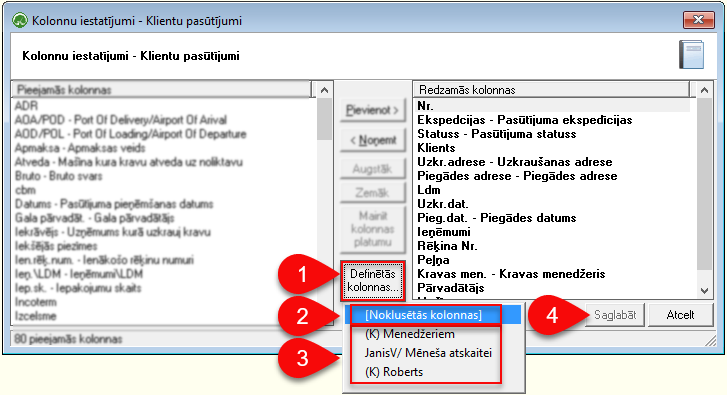Select Ldm in visible columns
This screenshot has width=727, height=395.
tap(553, 190)
